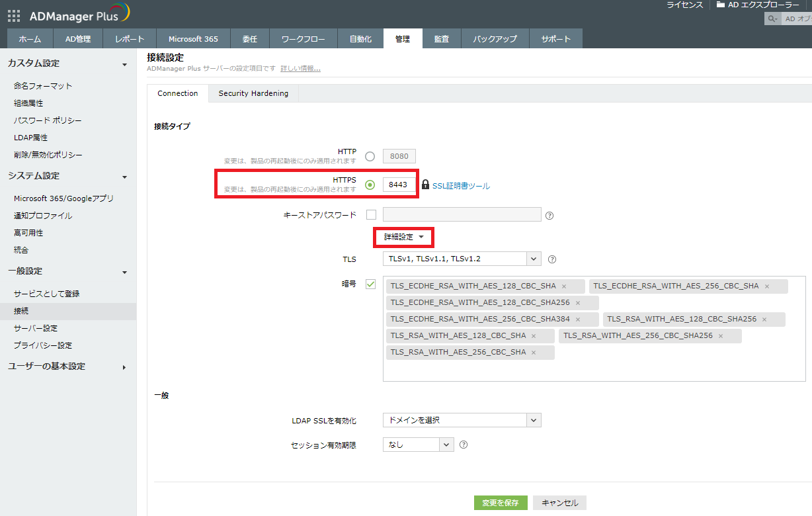Viewport: 812px width, 516px height.
Task: Open 通知プロファイル in the sidebar
Action: click(43, 216)
